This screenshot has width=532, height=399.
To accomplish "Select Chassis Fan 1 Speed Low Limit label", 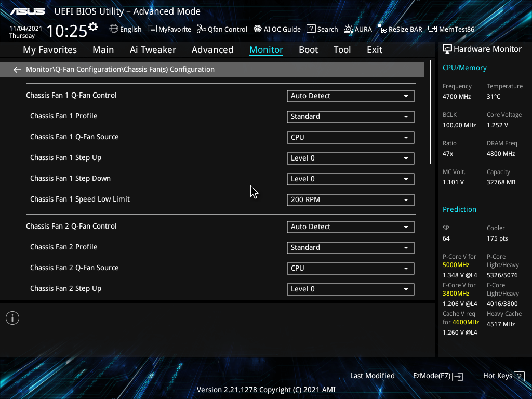I will pos(80,199).
